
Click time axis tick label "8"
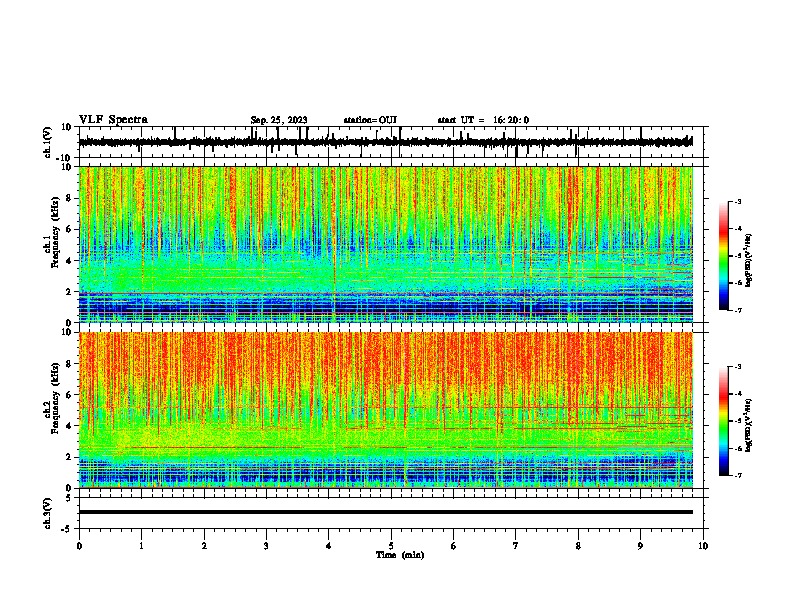coord(578,546)
